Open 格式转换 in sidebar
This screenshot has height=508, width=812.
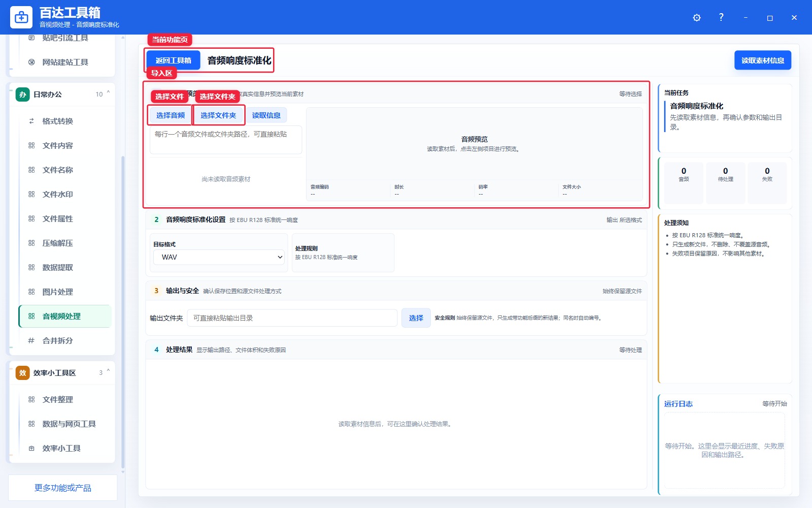[x=65, y=121]
